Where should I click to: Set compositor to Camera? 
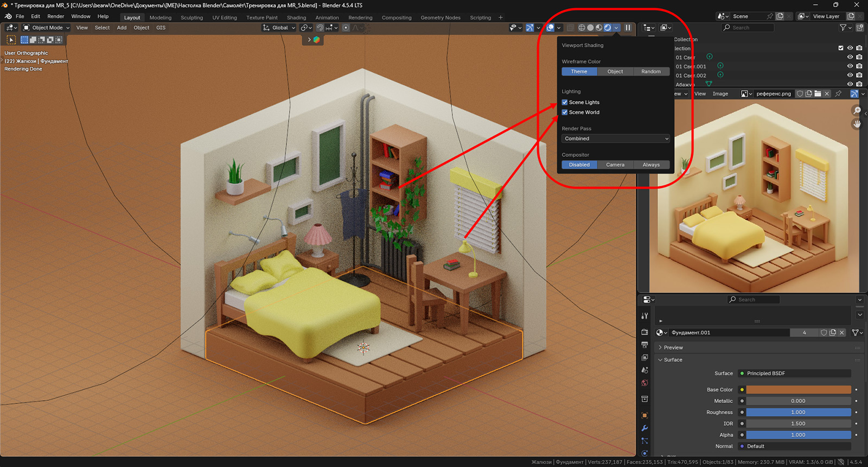pyautogui.click(x=615, y=165)
